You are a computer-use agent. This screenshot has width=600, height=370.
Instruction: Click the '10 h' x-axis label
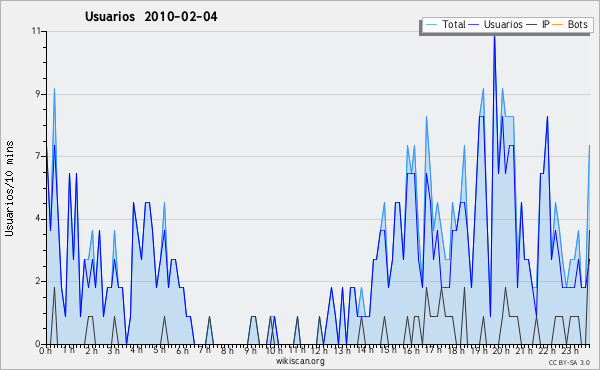click(274, 351)
